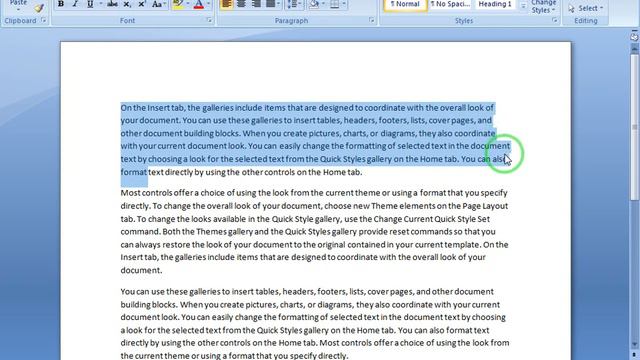Open Font dialog launcher
The image size is (640, 360).
209,20
